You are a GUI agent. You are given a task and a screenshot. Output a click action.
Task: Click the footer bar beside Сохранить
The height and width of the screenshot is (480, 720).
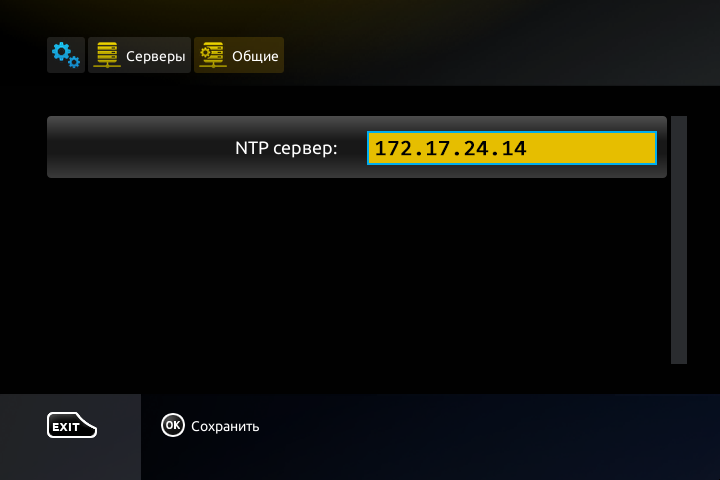[482, 437]
